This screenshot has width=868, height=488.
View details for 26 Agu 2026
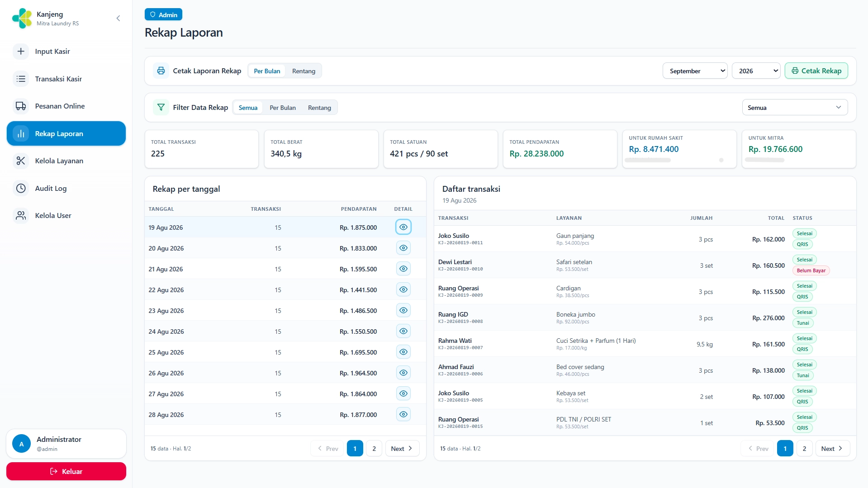click(403, 373)
